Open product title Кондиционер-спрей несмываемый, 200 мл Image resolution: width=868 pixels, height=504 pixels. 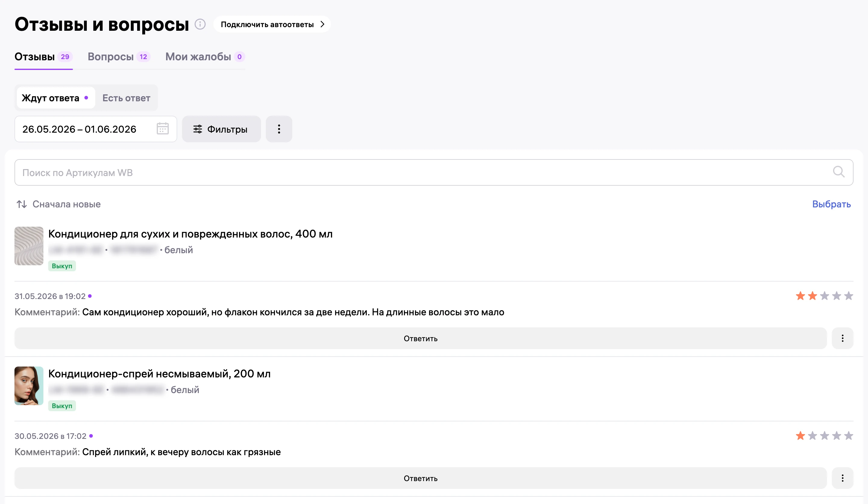click(x=159, y=374)
